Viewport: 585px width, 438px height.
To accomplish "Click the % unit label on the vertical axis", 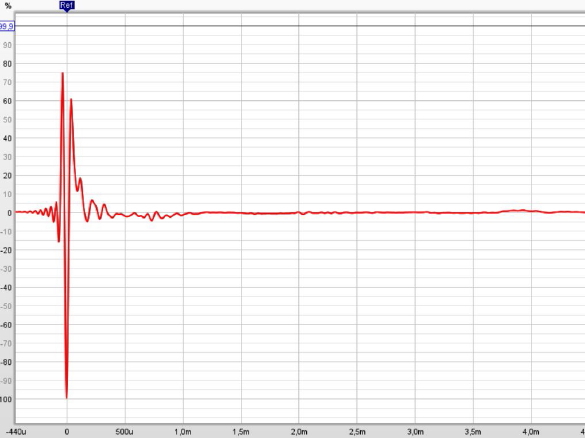I will pyautogui.click(x=8, y=6).
